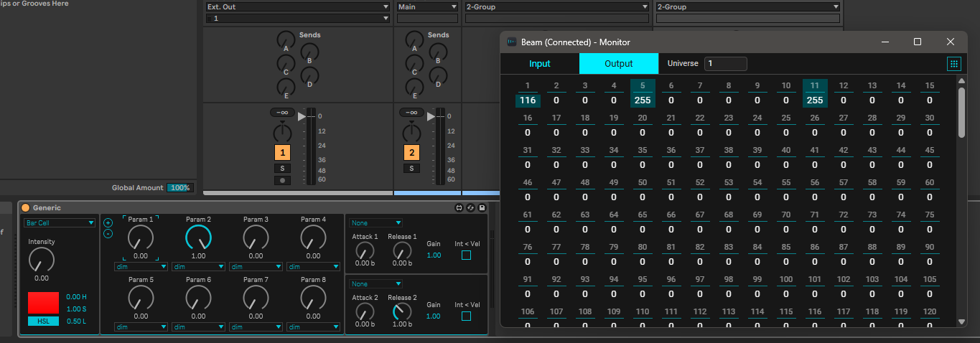
Task: Solo track 2 with the S button
Action: tap(411, 169)
